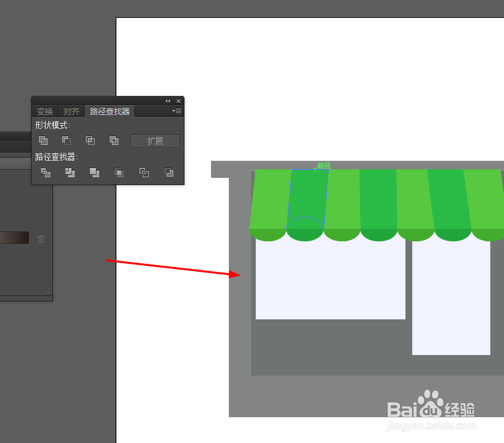
Task: Click the Exclude shape mode icon
Action: tap(114, 140)
